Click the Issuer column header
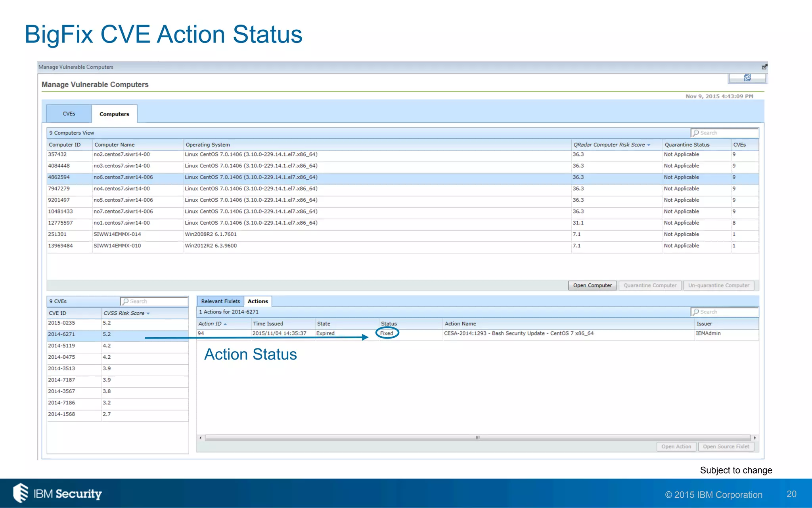Screen dimensions: 812x508 (727, 324)
